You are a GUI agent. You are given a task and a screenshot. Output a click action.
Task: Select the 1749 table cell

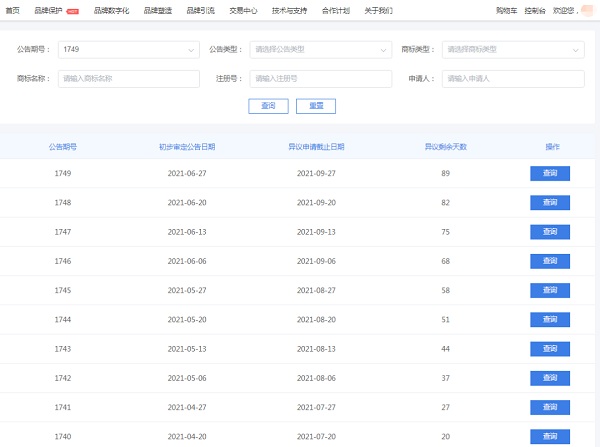(x=63, y=173)
